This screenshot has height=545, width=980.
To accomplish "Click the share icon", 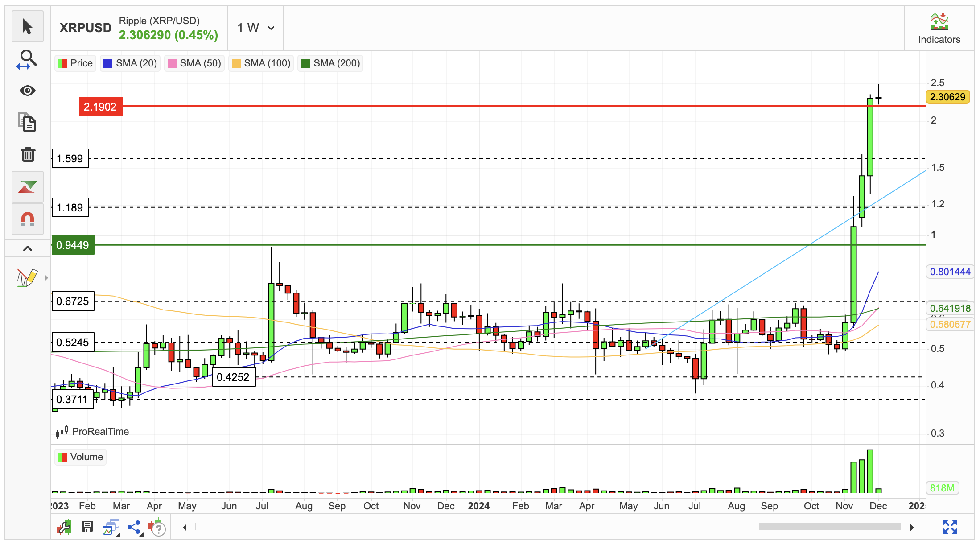I will (x=134, y=528).
